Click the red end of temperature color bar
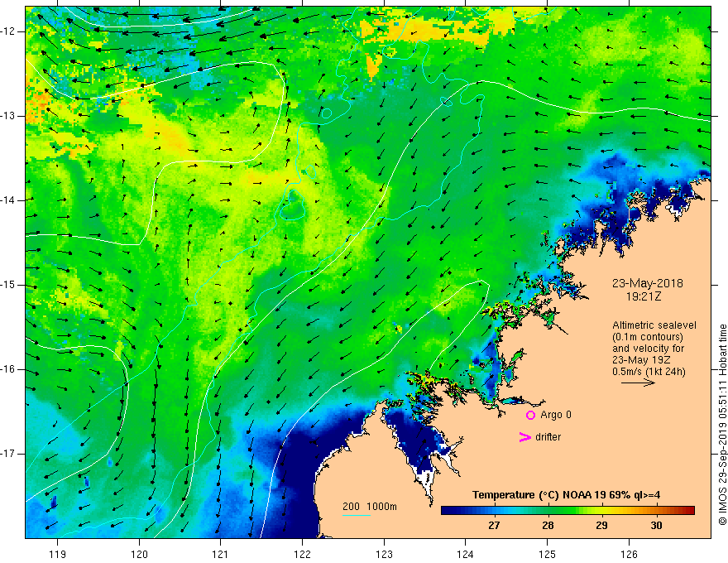 click(x=689, y=511)
